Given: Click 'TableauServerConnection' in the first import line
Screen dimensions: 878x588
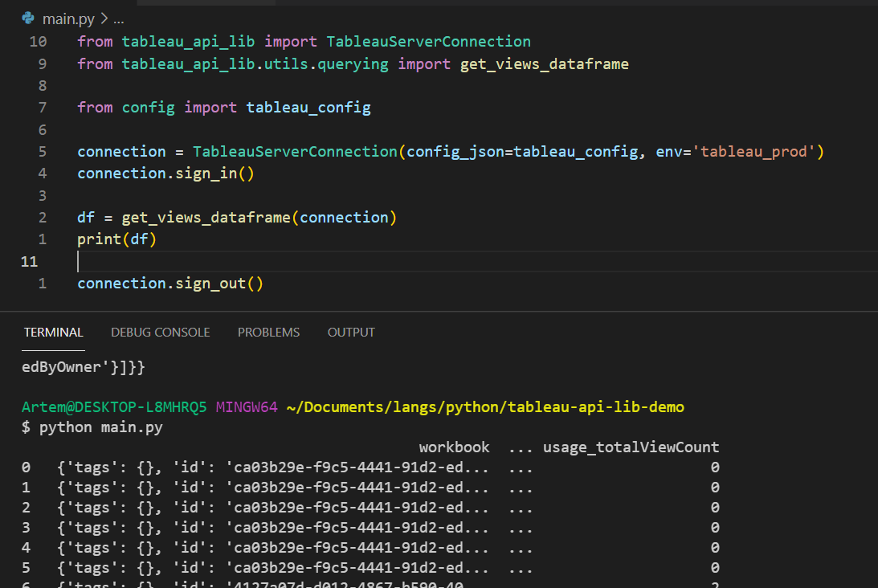Looking at the screenshot, I should [x=428, y=42].
